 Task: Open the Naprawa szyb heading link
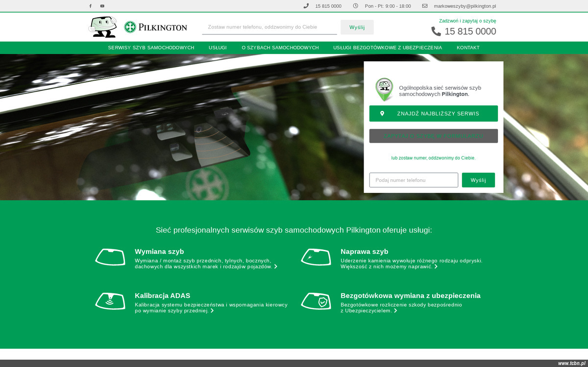[365, 251]
